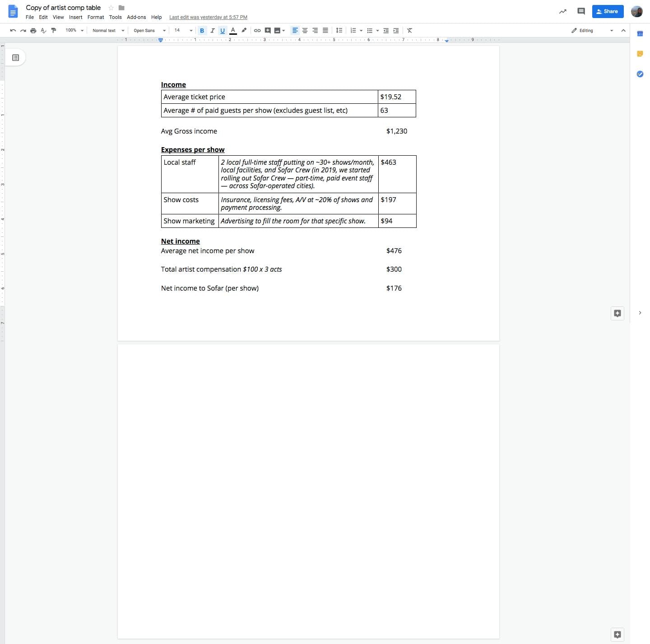Expand numbered list style arrow
Screen dimensions: 650x644
pos(361,31)
